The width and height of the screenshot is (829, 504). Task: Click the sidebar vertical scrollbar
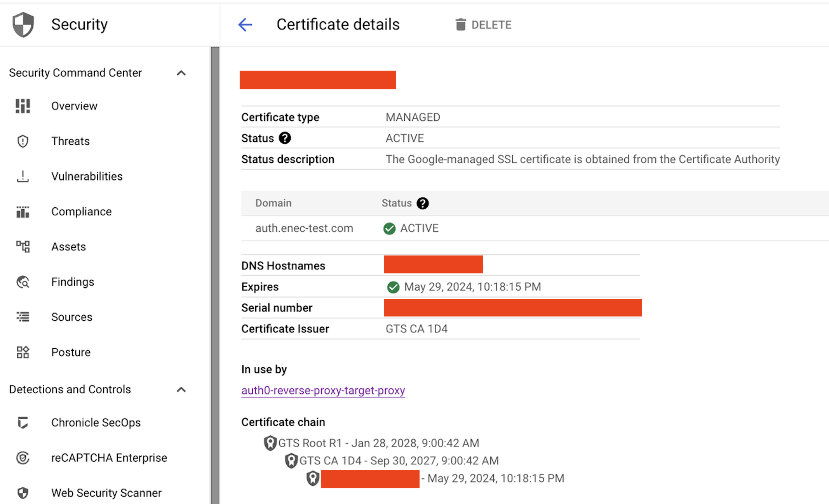point(215,272)
